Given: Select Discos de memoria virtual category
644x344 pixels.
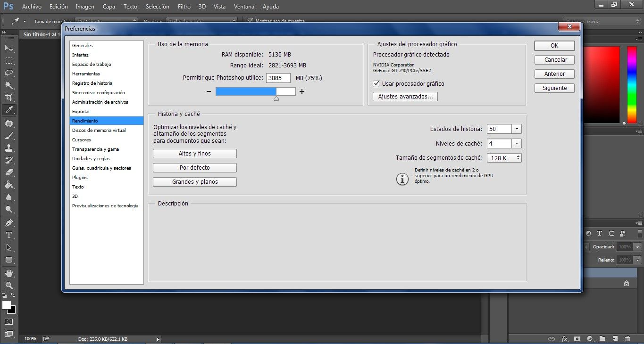Looking at the screenshot, I should pos(99,130).
